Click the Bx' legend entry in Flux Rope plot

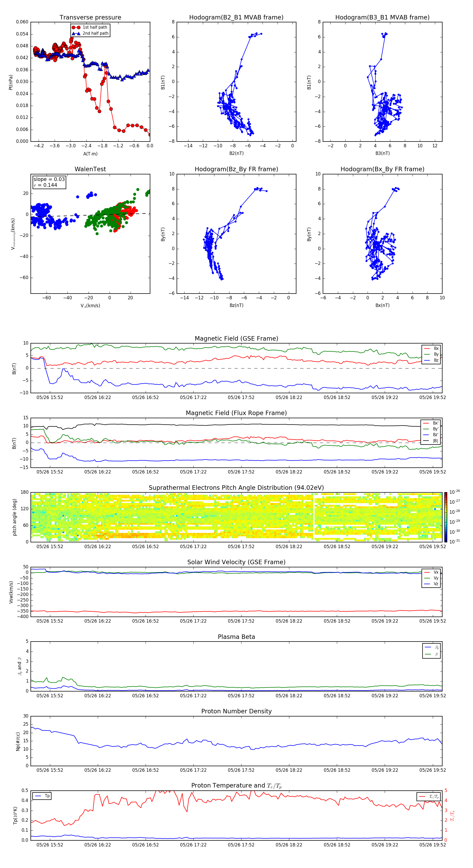click(431, 423)
